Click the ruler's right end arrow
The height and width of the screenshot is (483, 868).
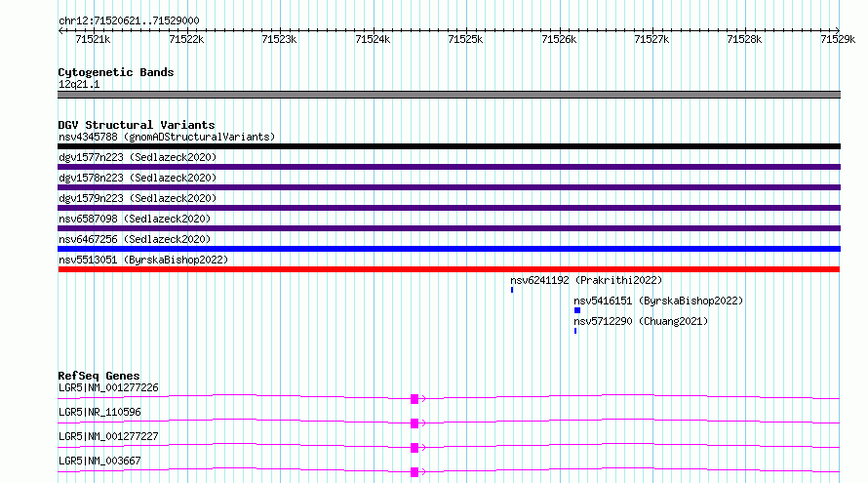point(837,30)
